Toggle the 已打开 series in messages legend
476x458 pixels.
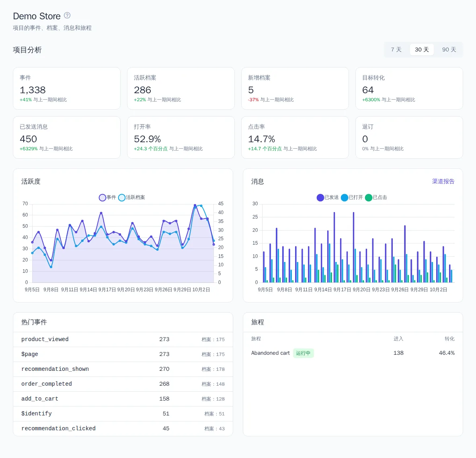[x=352, y=197]
